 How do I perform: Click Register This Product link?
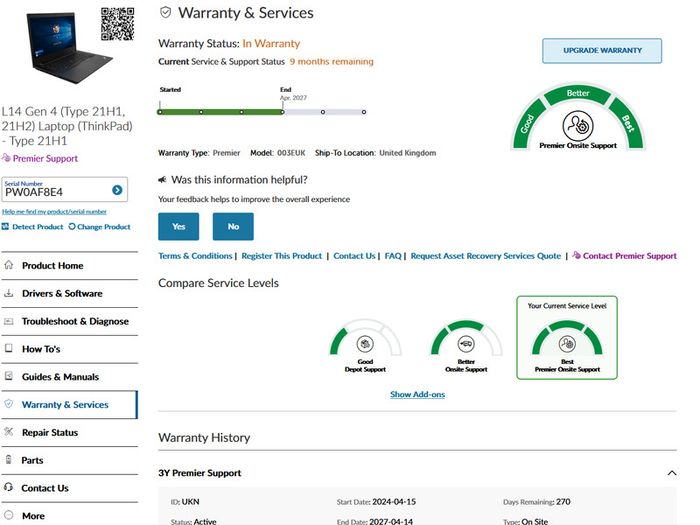pos(281,256)
